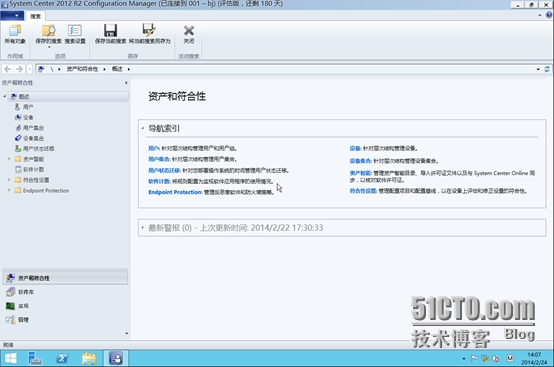Open PowerShell from the taskbar

(x=62, y=359)
